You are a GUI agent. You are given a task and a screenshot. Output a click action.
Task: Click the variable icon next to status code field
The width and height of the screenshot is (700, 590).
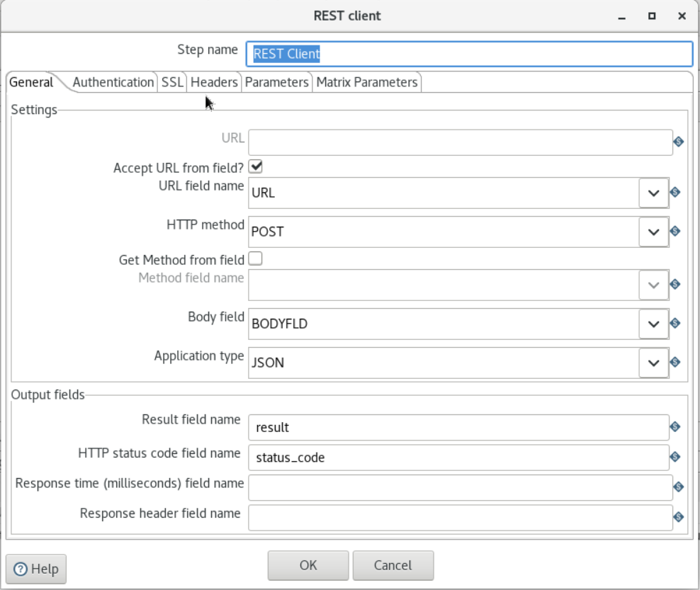tap(675, 457)
